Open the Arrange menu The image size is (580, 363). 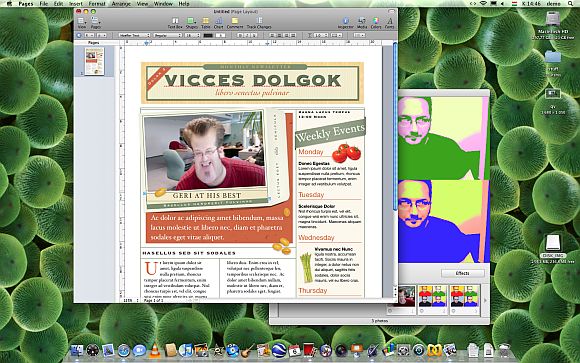tap(121, 4)
